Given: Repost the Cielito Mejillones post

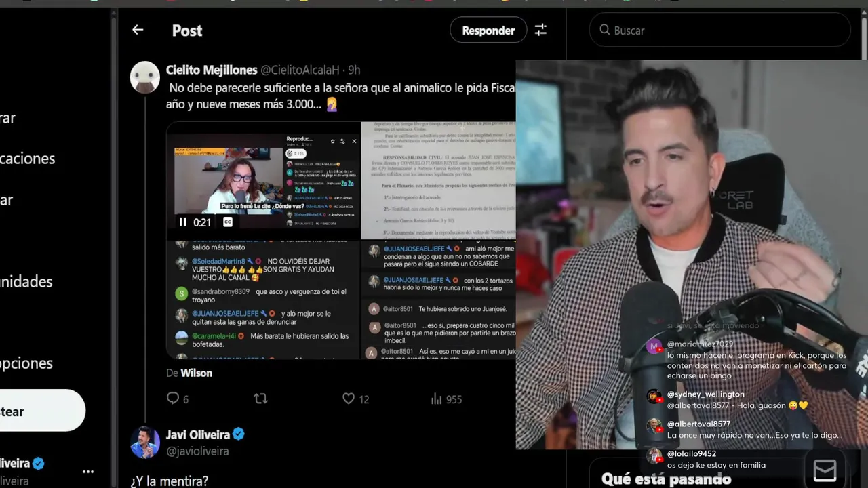Looking at the screenshot, I should (x=260, y=399).
